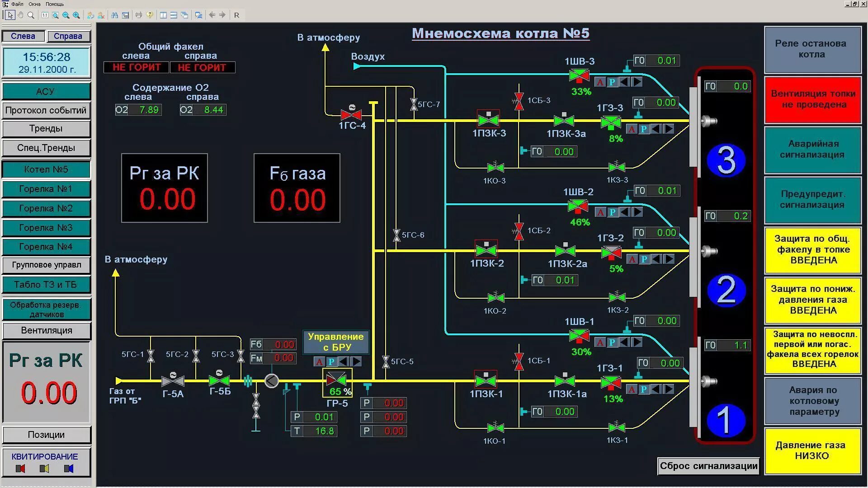Open the Протокол событий screen
Viewport: 868px width, 488px height.
click(46, 110)
